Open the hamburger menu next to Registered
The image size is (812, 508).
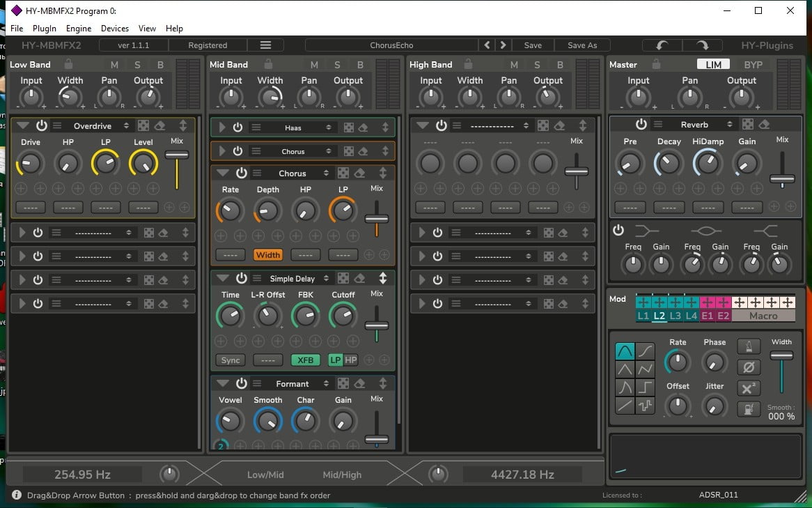pyautogui.click(x=265, y=45)
